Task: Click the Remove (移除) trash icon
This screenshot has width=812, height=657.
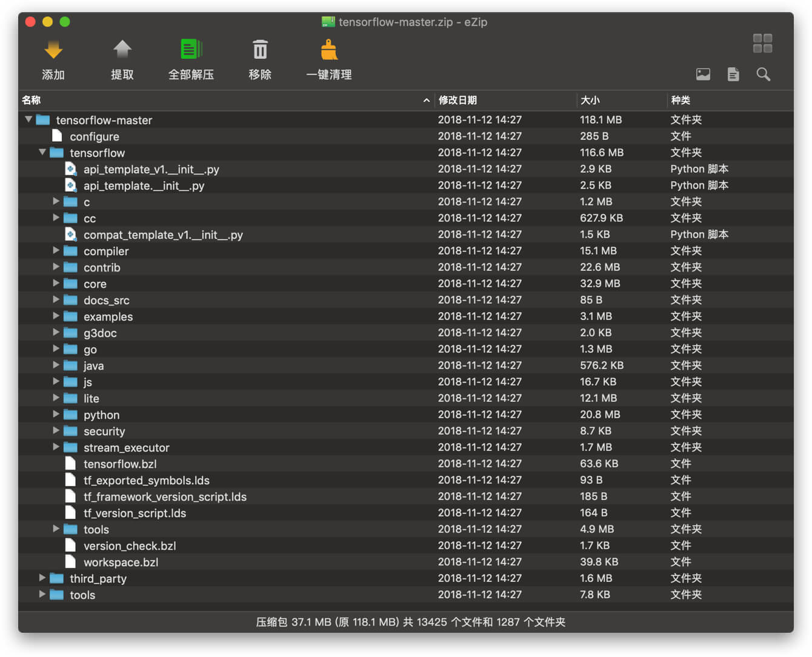Action: point(260,50)
